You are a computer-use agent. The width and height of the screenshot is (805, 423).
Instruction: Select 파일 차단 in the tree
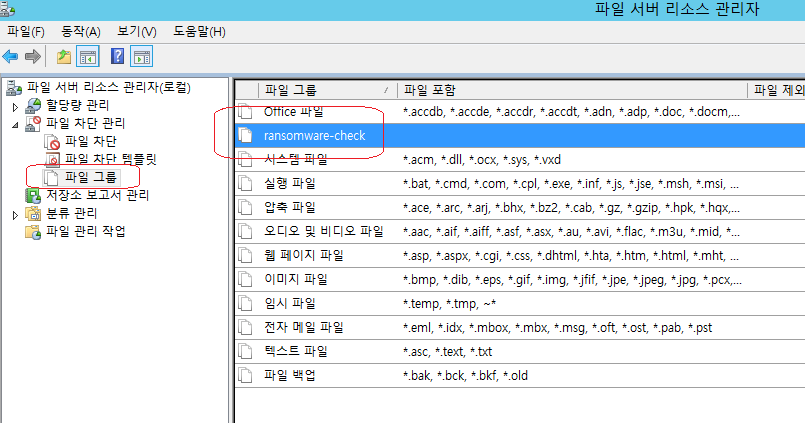91,141
